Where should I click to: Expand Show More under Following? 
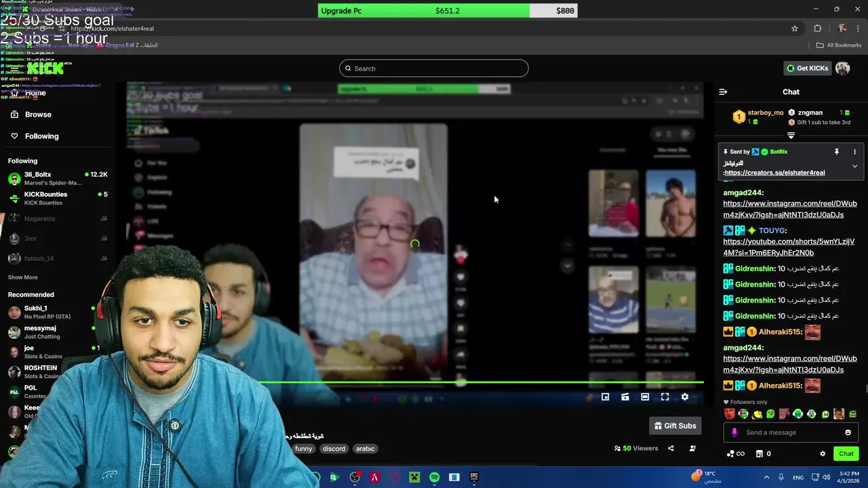[22, 277]
